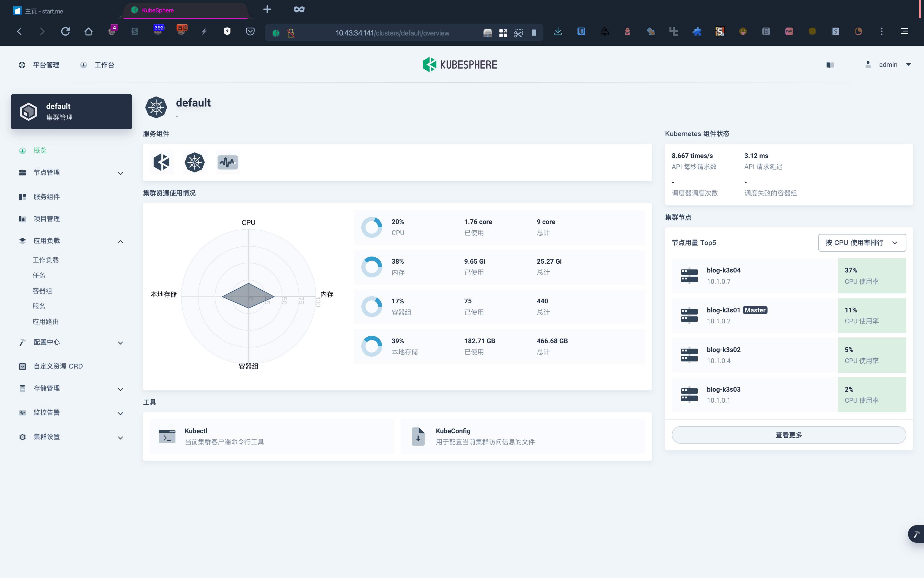Open the Kubernetes wheel service component icon
This screenshot has width=924, height=578.
tap(195, 162)
